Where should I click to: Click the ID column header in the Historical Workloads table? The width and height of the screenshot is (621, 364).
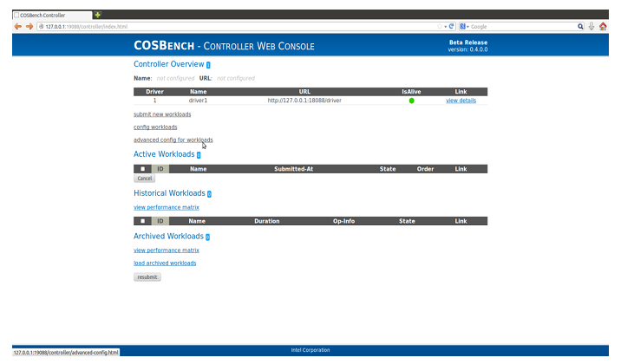(x=160, y=221)
